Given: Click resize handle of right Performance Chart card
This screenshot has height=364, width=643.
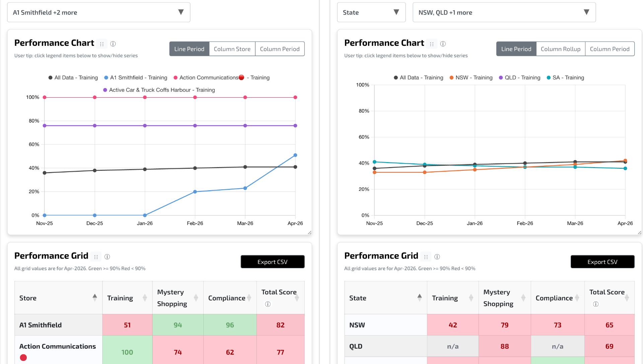Looking at the screenshot, I should click(x=639, y=232).
